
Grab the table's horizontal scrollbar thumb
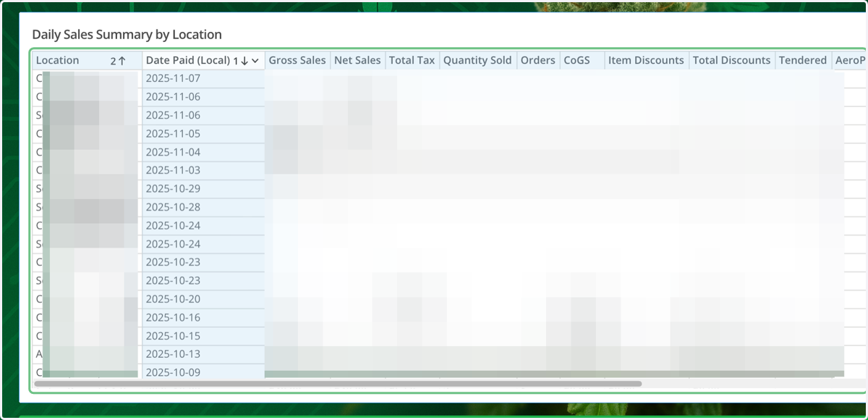(338, 384)
